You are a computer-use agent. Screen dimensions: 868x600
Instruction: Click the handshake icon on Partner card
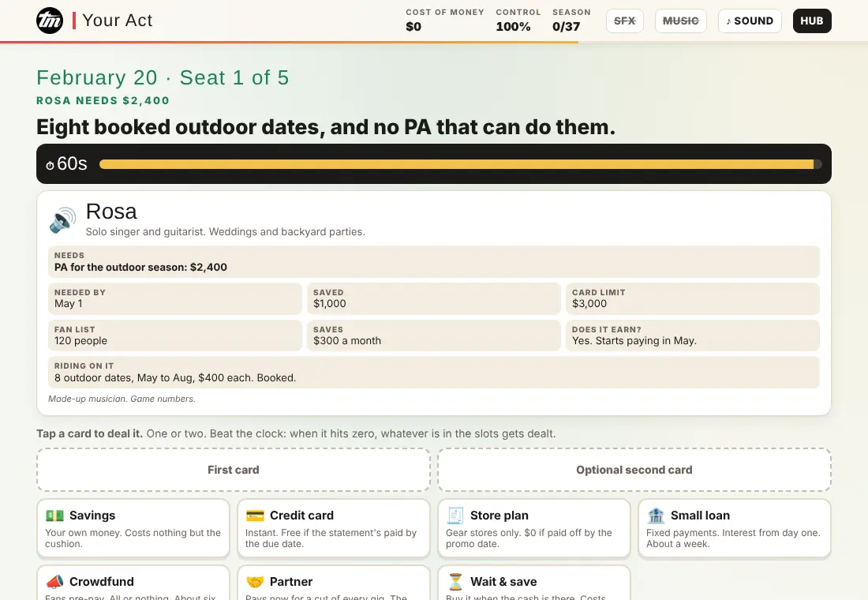coord(255,582)
